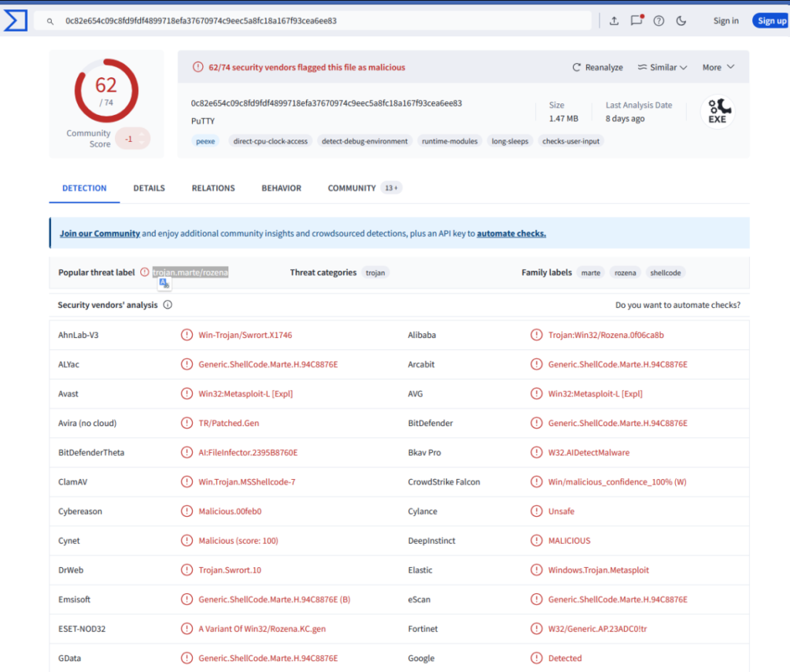Click Win-Trojan/Swrort.X1746 detection text
Viewport: 790px width, 672px height.
245,335
